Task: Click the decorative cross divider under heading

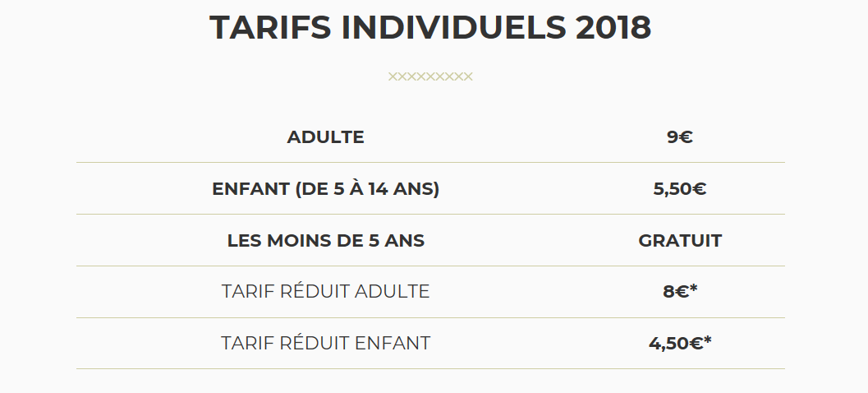Action: click(x=430, y=76)
